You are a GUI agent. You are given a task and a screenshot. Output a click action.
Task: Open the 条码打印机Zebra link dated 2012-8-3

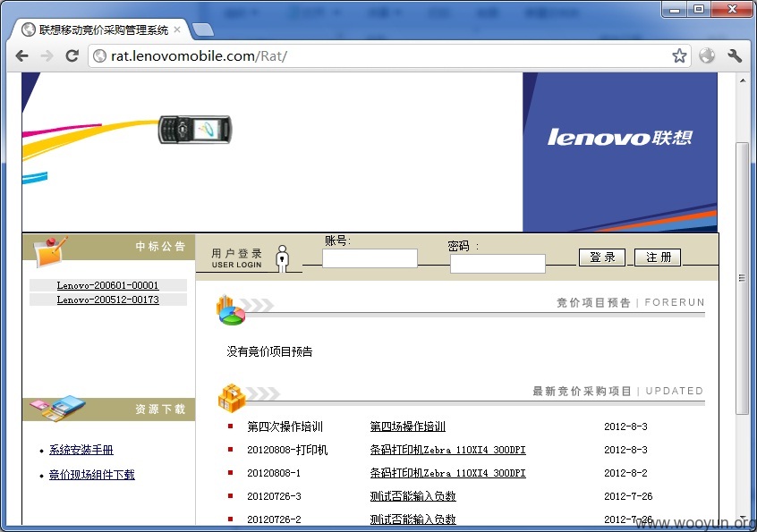(x=447, y=450)
